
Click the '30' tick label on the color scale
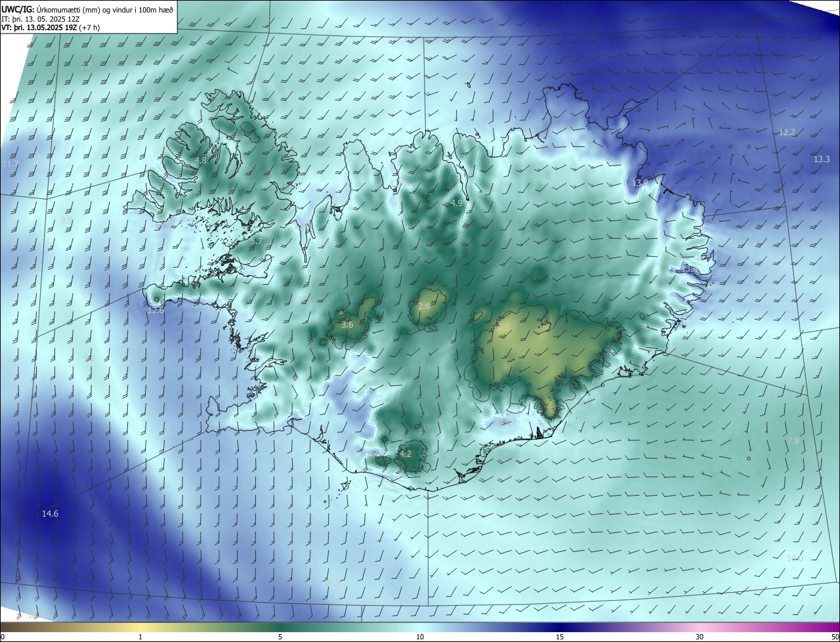click(x=700, y=637)
